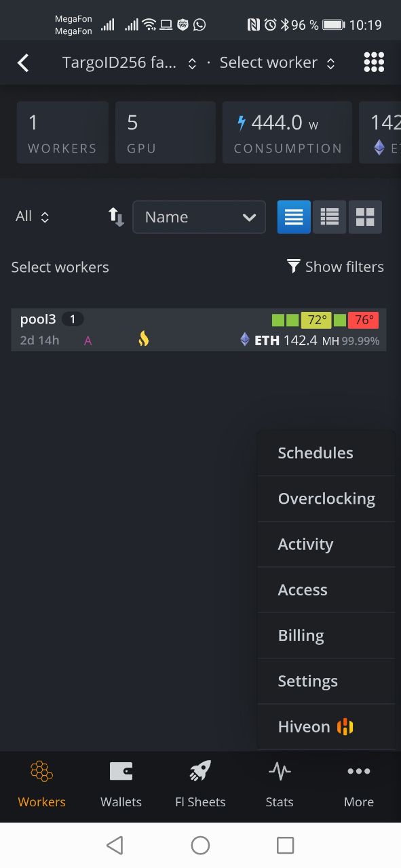Switch to grid tile view
This screenshot has width=401, height=868.
pos(365,217)
